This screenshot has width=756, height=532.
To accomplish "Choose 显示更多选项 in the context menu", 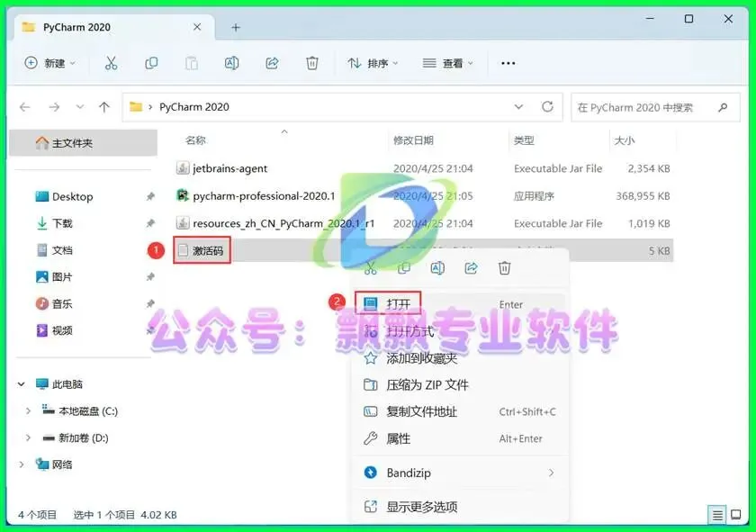I will point(462,507).
